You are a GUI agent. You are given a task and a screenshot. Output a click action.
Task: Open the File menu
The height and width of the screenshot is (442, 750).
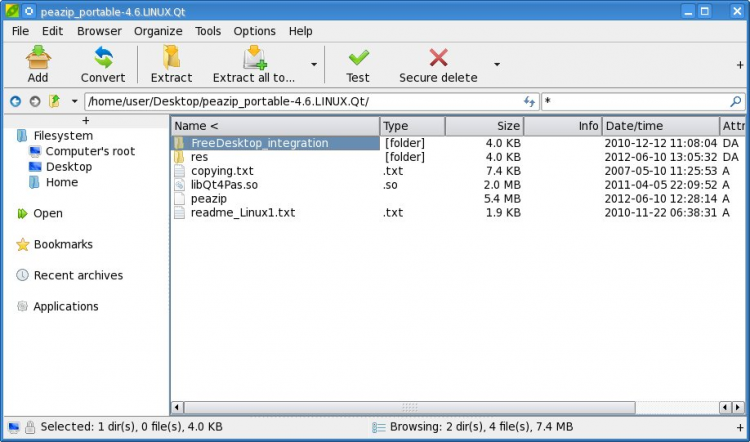(x=20, y=31)
